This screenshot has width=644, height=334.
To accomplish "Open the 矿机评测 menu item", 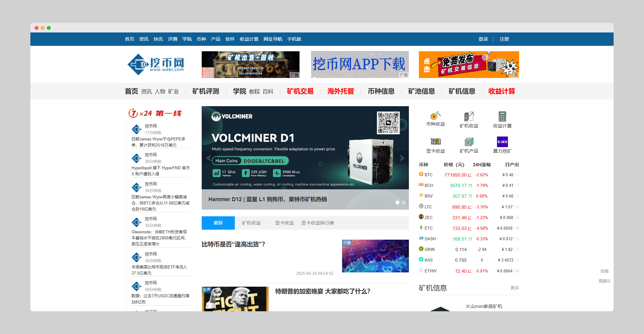I will click(205, 91).
